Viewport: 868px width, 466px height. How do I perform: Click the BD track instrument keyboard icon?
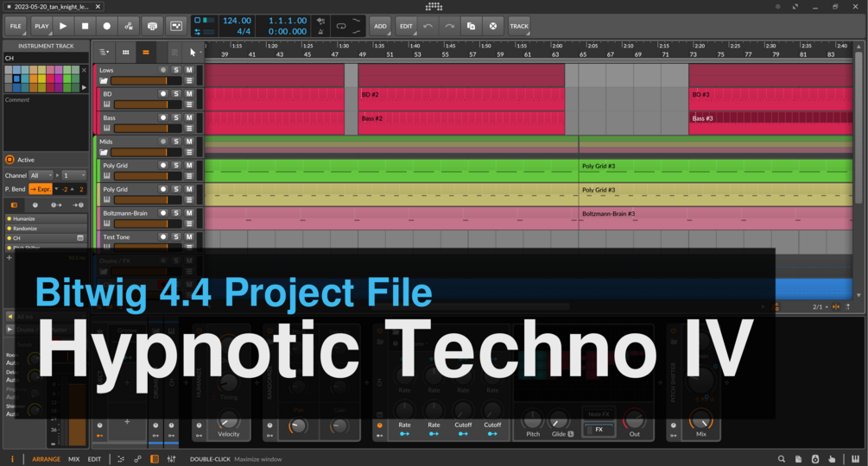(x=107, y=104)
